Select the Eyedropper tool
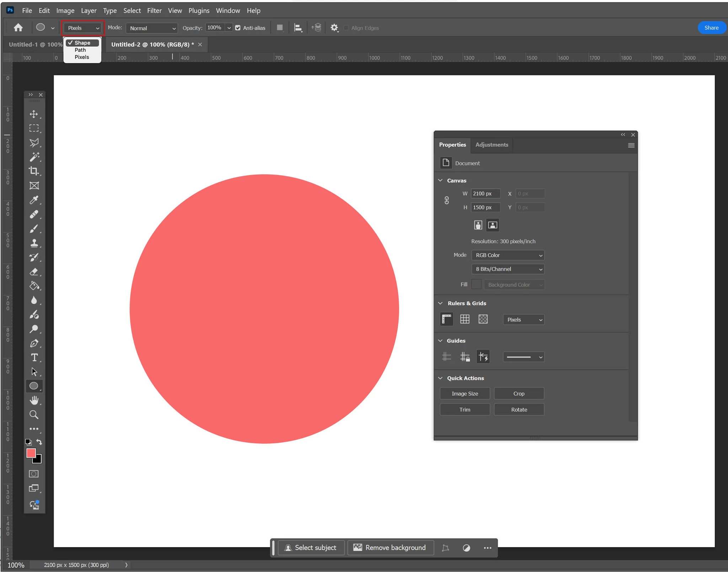 (34, 200)
